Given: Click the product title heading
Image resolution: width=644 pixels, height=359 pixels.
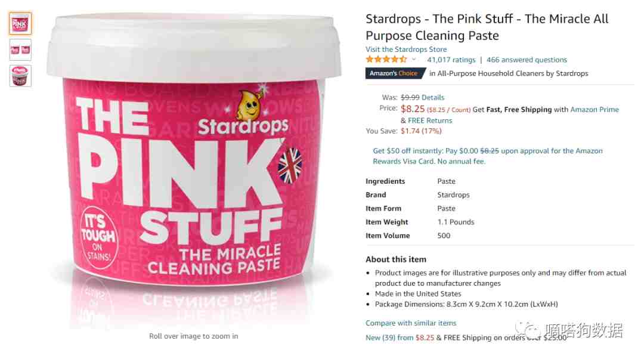Looking at the screenshot, I should [487, 27].
